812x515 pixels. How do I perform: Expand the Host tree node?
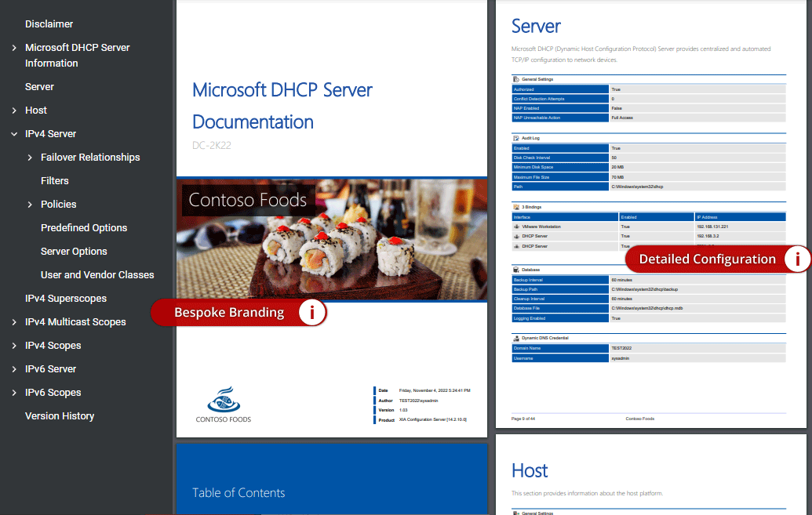click(14, 111)
